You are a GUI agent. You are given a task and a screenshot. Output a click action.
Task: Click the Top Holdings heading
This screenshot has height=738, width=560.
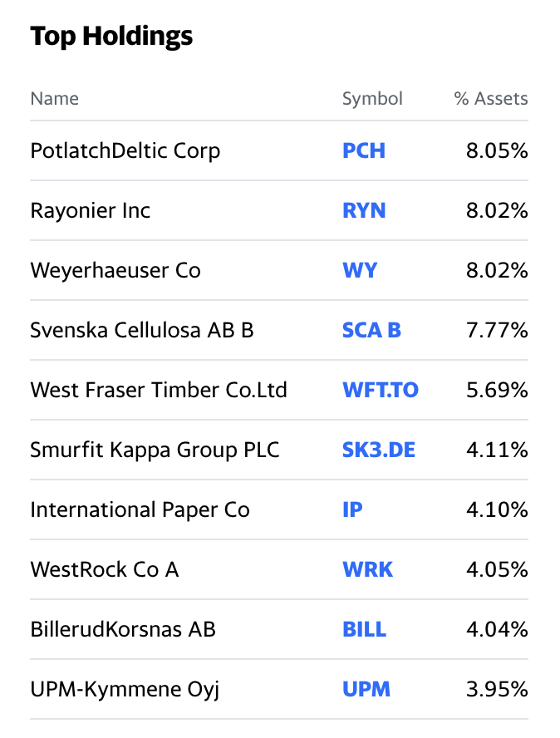point(111,37)
